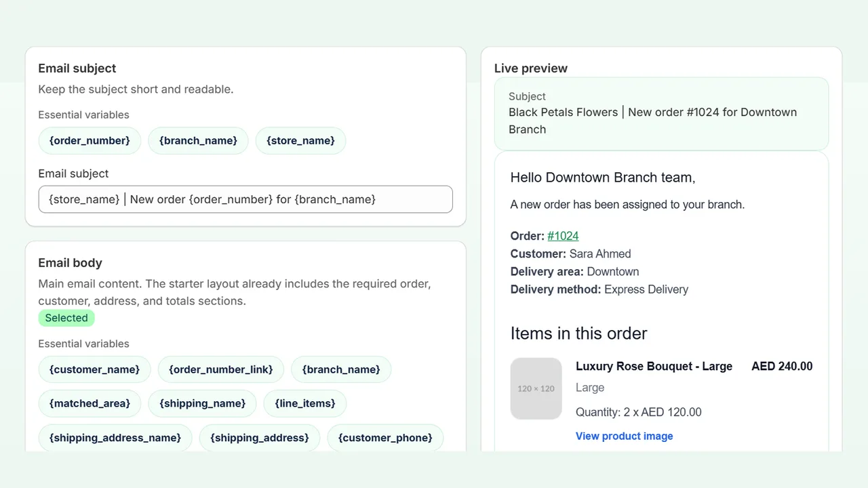Click the green Selected badge
Image resolution: width=868 pixels, height=488 pixels.
click(66, 318)
